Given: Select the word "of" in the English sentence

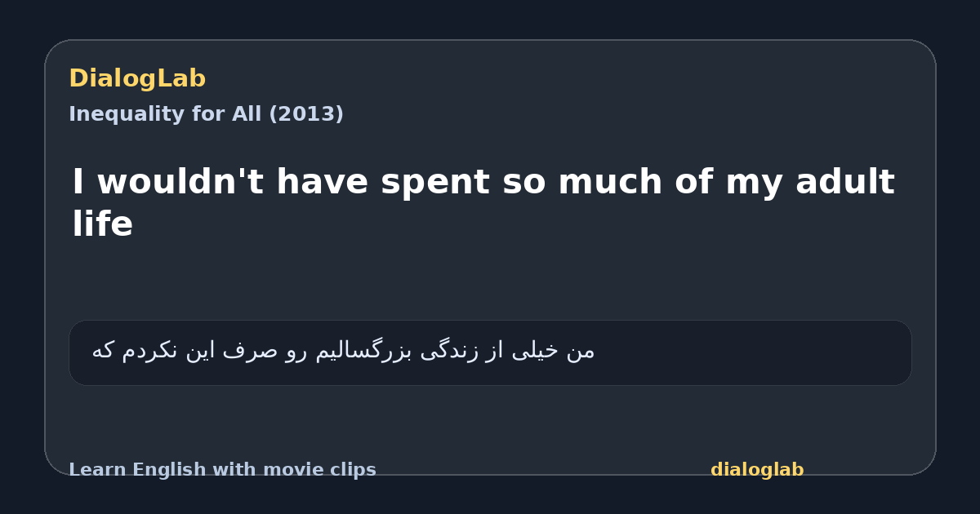Looking at the screenshot, I should coord(695,181).
